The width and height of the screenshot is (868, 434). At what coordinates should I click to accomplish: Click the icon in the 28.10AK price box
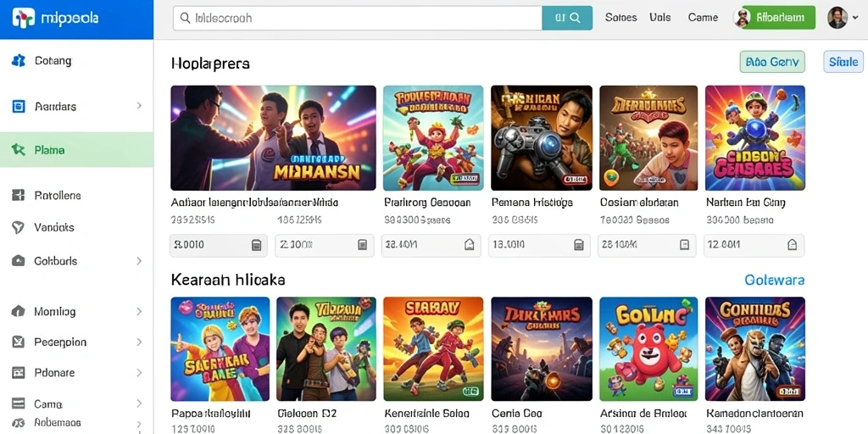tap(684, 245)
